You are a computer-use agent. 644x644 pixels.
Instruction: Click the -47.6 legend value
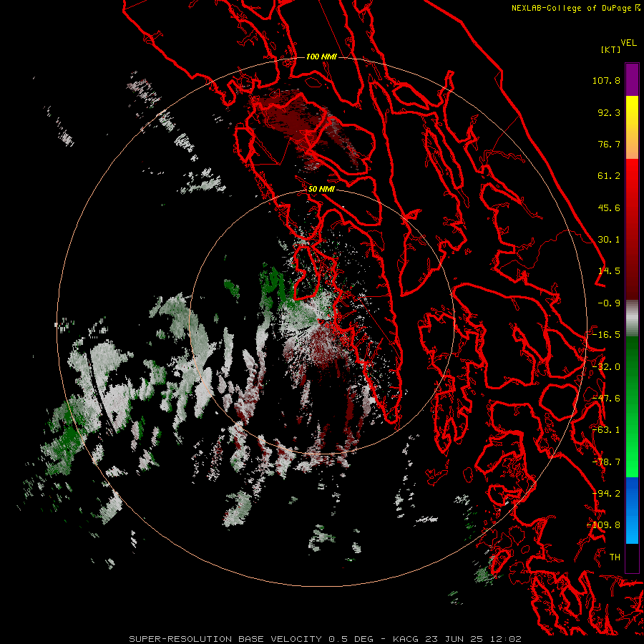coord(606,399)
